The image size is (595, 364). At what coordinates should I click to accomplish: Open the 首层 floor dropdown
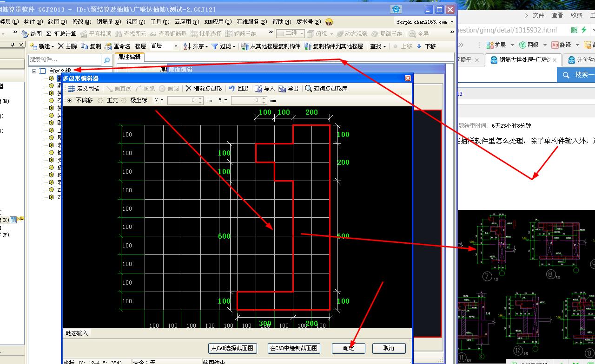pyautogui.click(x=176, y=46)
